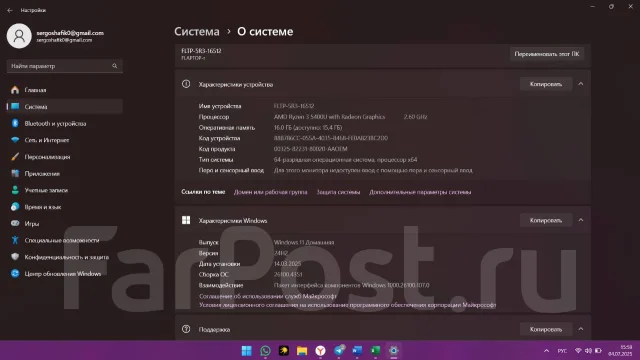Click the Поддержка question mark icon

(186, 329)
